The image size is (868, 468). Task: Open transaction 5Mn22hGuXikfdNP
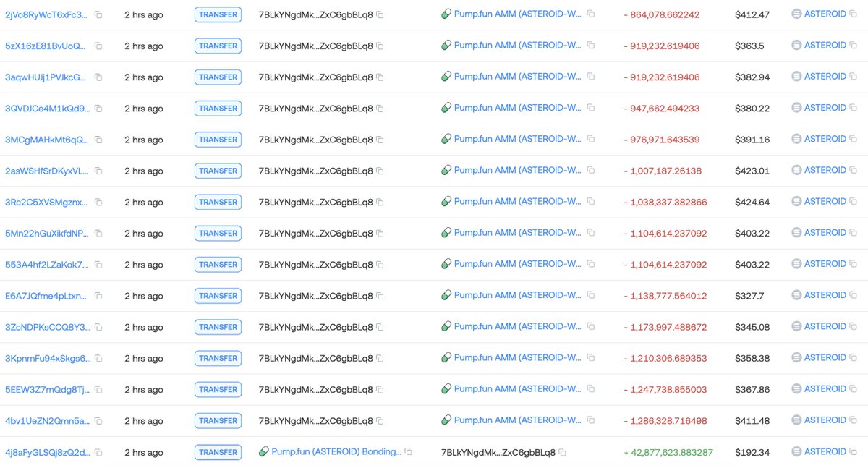click(47, 234)
